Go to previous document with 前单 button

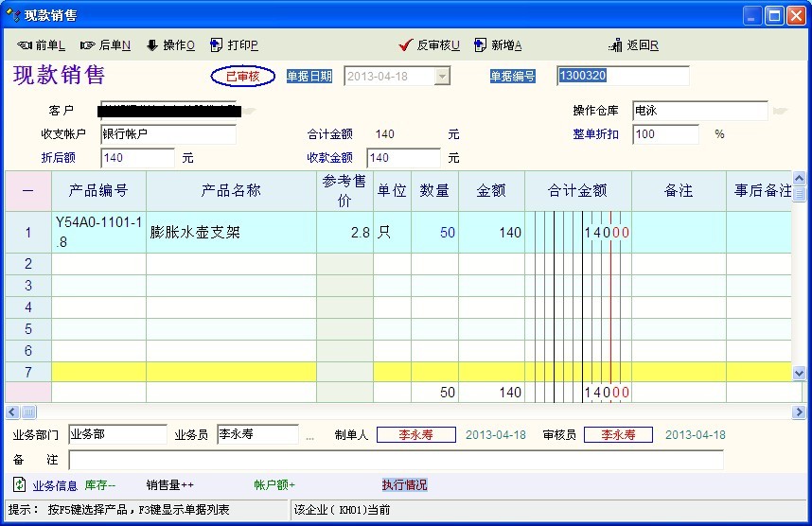[41, 45]
